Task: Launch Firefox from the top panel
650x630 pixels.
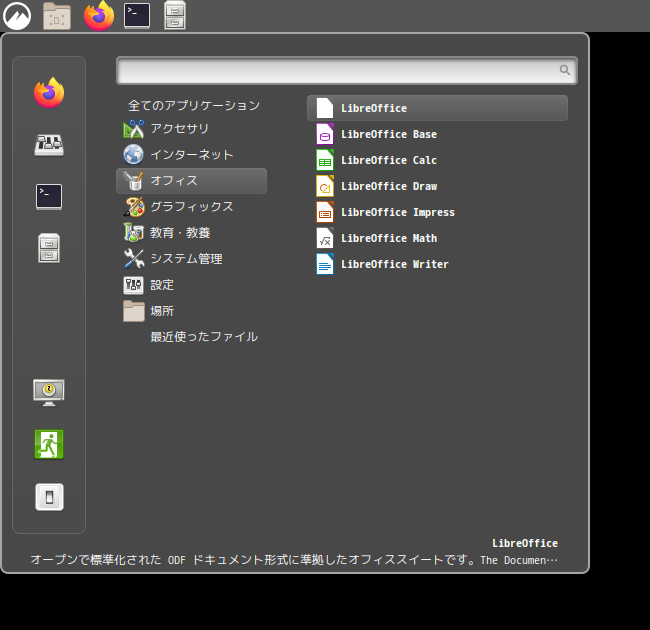Action: point(99,16)
